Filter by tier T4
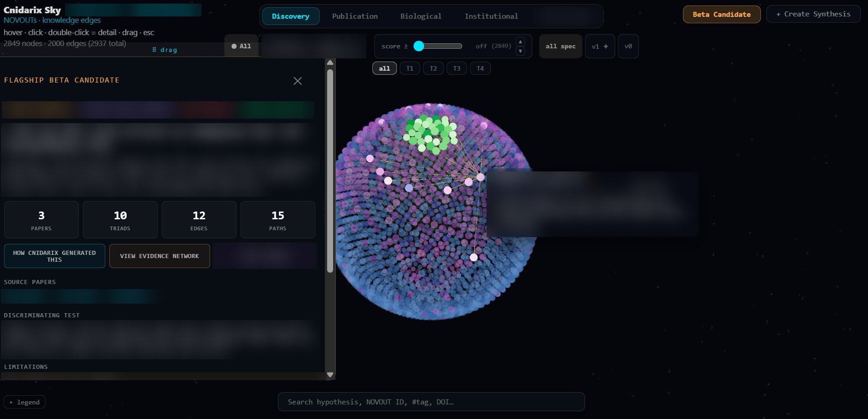 point(480,68)
